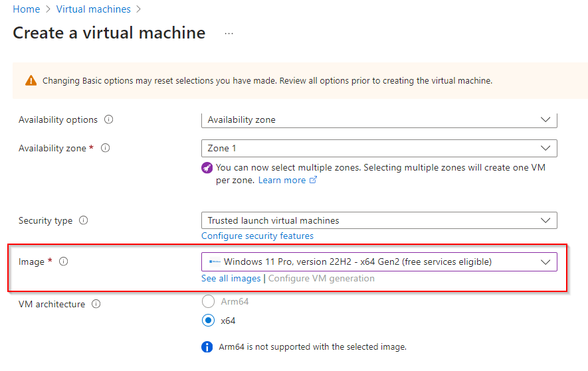Click the blue Arm64 information icon
Viewport: 588px width, 371px height.
coord(207,347)
